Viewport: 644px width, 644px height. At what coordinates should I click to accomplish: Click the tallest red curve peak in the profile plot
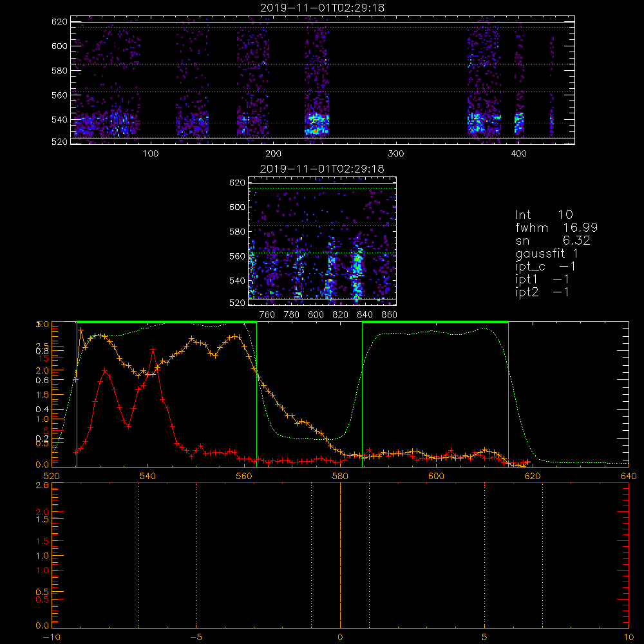click(x=153, y=349)
